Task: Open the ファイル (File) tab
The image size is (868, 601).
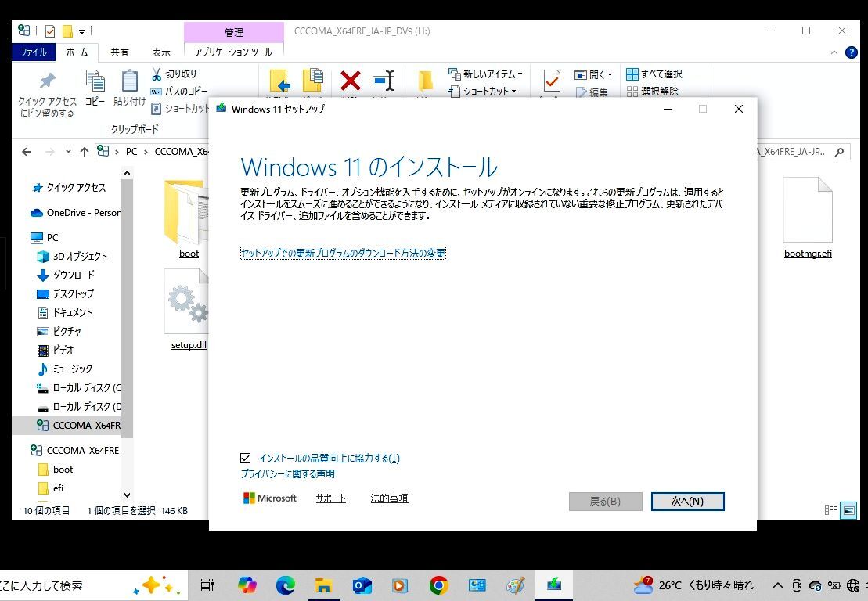Action: coord(33,52)
